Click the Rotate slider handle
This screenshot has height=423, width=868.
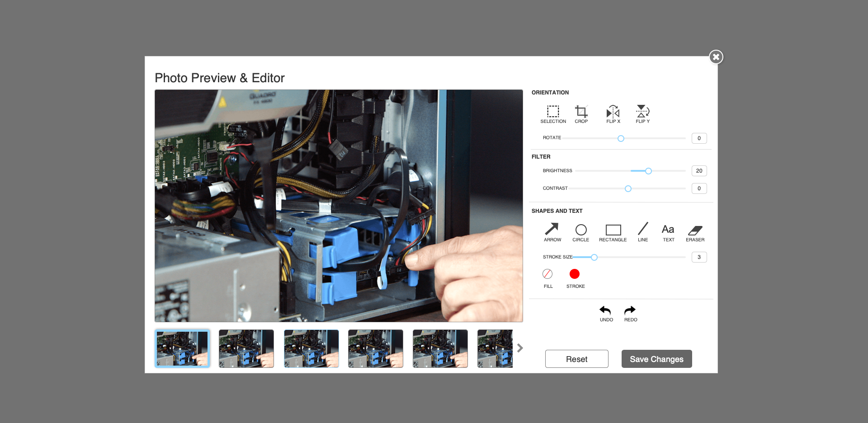(x=621, y=138)
